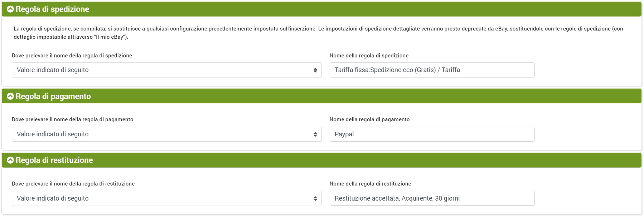This screenshot has height=216, width=644.
Task: Open the payment rule name source dropdown
Action: 166,134
